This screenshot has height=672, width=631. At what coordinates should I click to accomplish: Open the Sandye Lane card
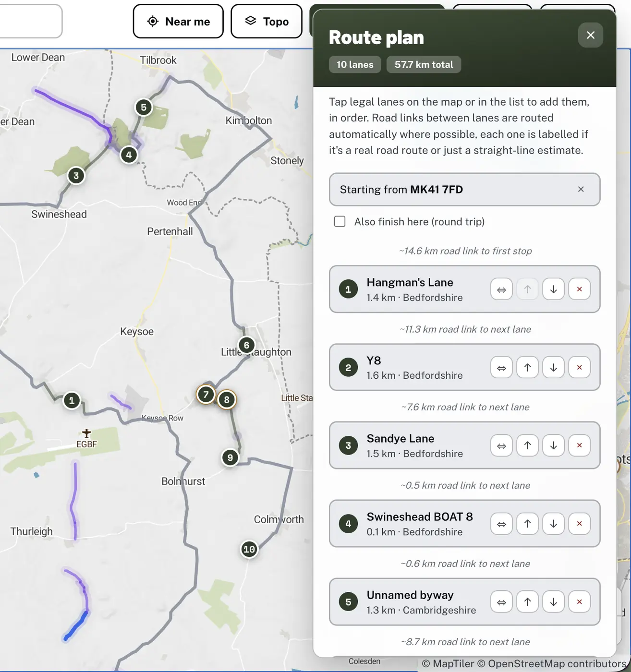click(464, 446)
